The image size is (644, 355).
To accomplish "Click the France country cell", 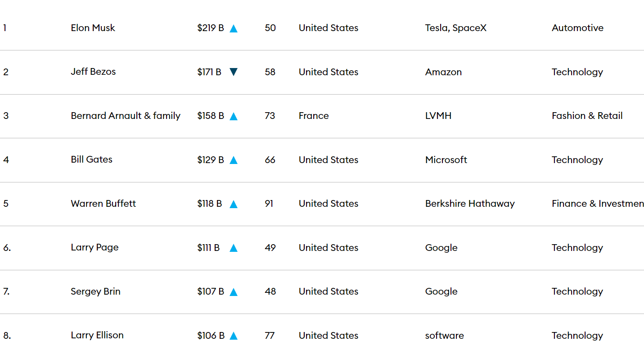I will point(314,116).
